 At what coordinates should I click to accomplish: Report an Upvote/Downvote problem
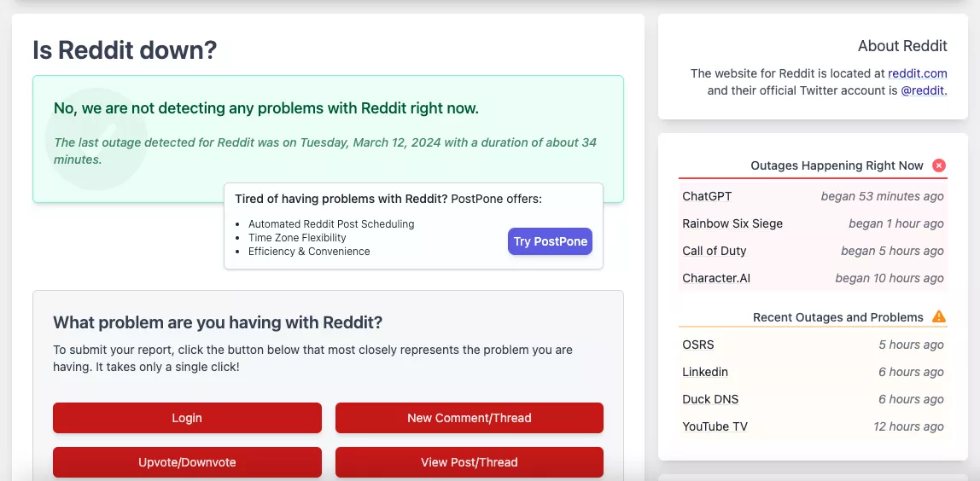point(187,462)
